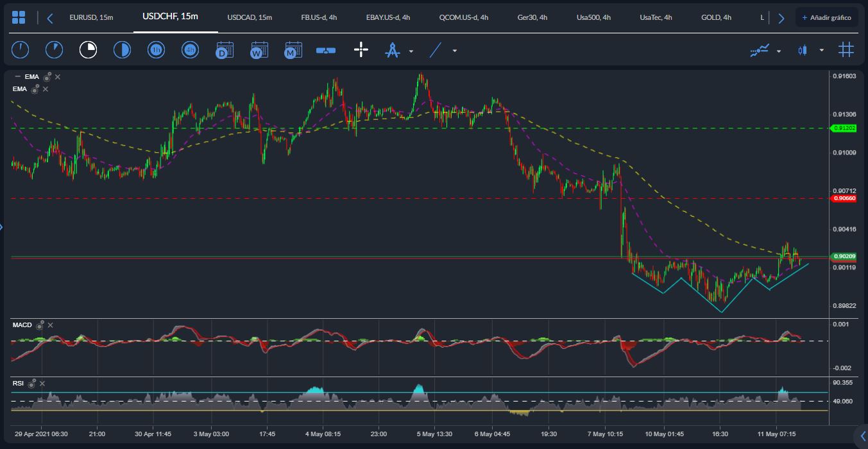Select the 1-minute timeframe clock icon

point(21,49)
